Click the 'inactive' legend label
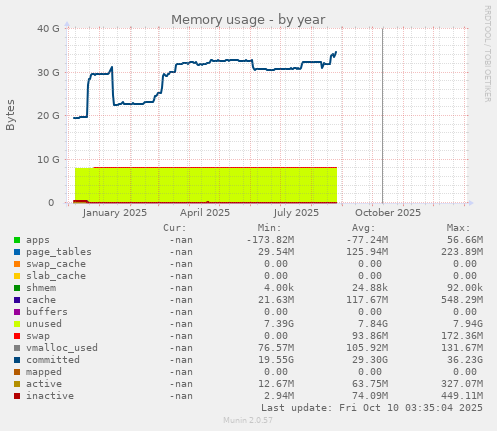The width and height of the screenshot is (497, 431). pyautogui.click(x=50, y=396)
